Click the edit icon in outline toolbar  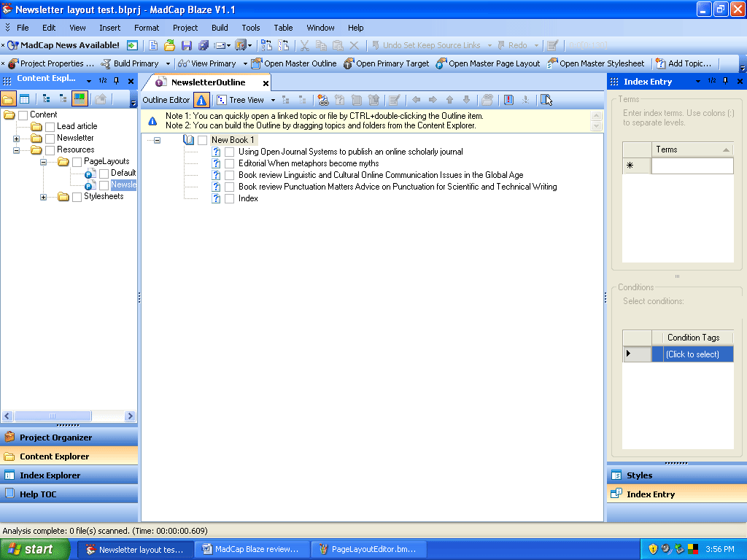394,100
